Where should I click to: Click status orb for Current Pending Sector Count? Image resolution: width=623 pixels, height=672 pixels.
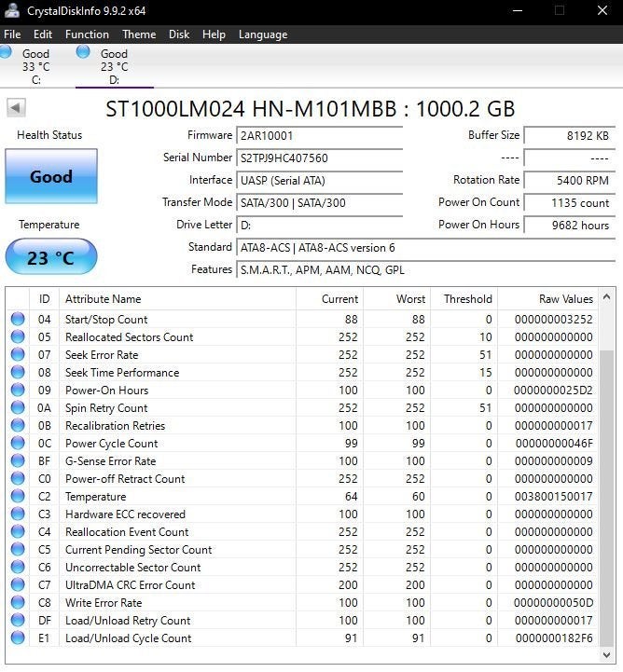[18, 549]
